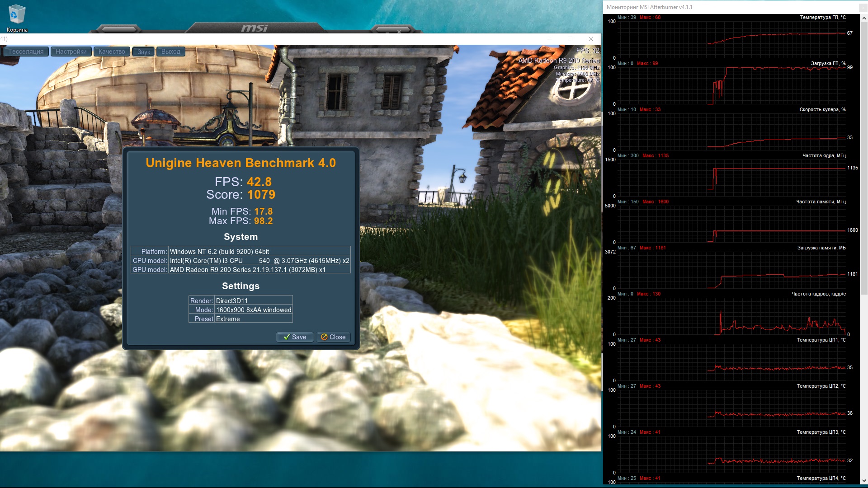Click the Частота кадров framerate graph
The height and width of the screenshot is (488, 868).
pyautogui.click(x=731, y=316)
